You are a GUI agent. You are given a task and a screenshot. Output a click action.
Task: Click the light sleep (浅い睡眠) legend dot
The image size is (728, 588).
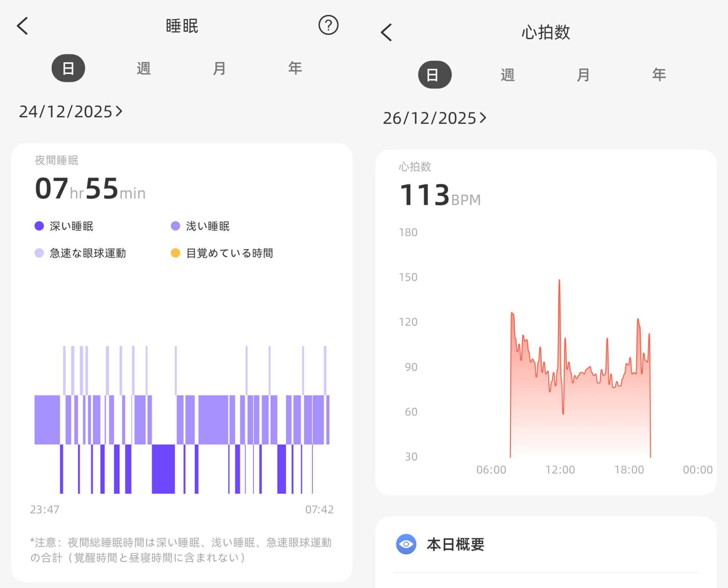(175, 226)
